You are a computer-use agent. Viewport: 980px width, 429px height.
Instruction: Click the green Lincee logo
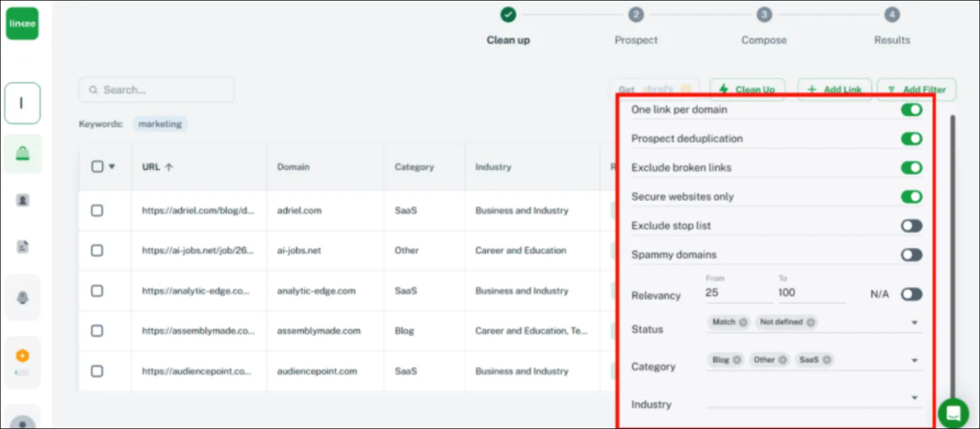point(22,23)
